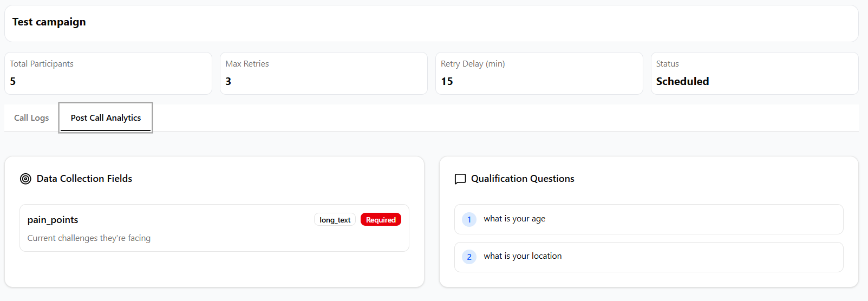Click the target icon beside Data Collection Fields
This screenshot has width=868, height=301.
point(25,179)
